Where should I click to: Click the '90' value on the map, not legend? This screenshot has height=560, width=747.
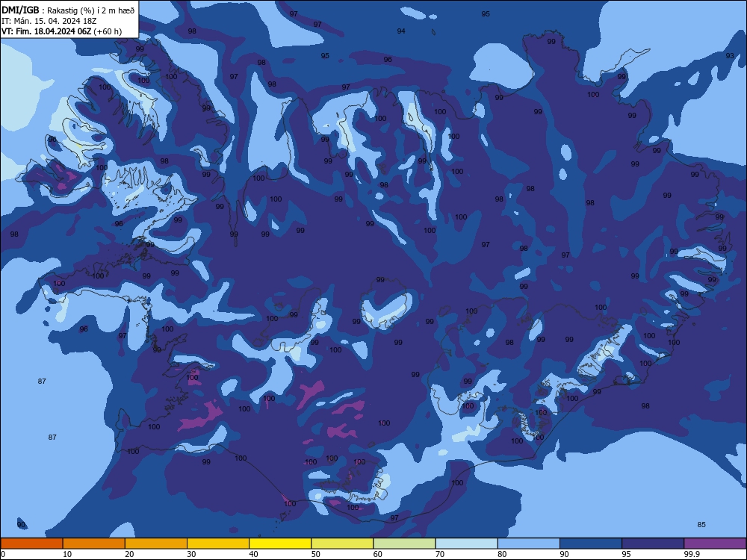click(x=21, y=524)
